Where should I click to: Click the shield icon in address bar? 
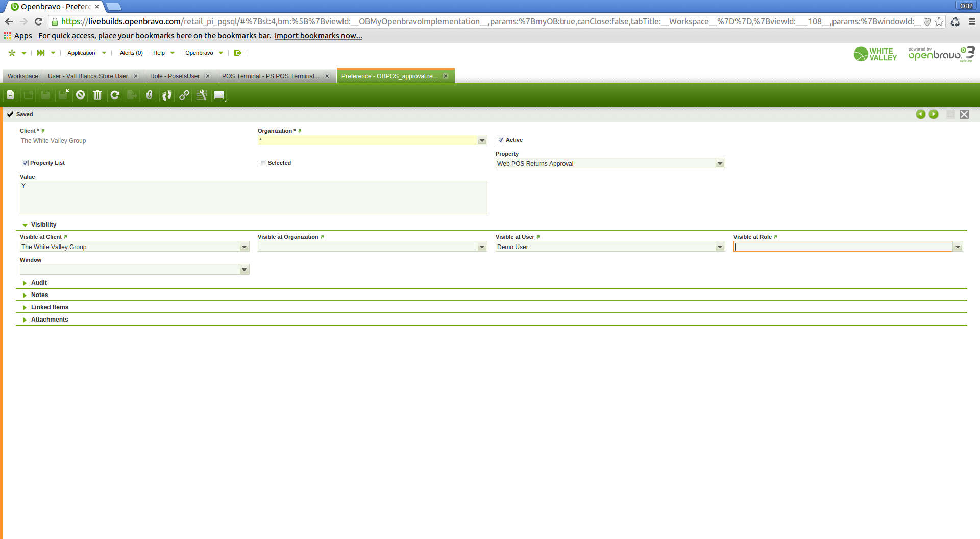(927, 21)
